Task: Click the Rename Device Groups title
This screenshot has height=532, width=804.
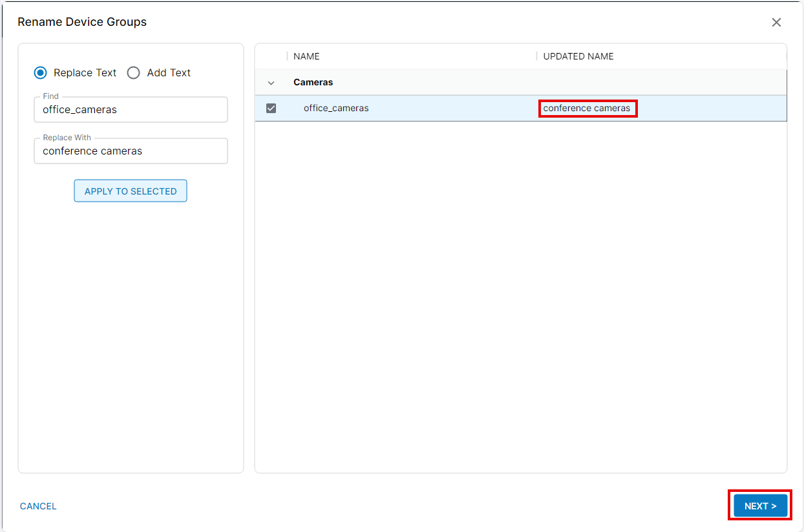Action: pyautogui.click(x=82, y=22)
